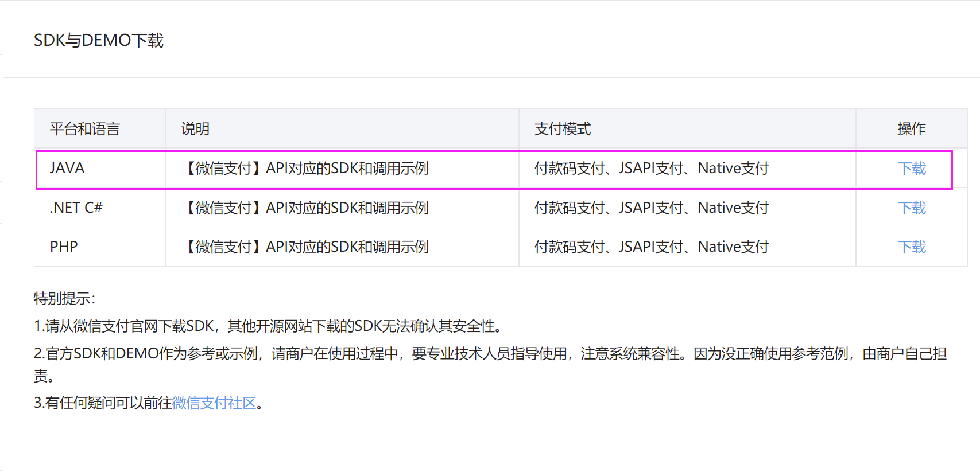The width and height of the screenshot is (980, 472).
Task: Click the .NET C# row description text
Action: pos(305,208)
